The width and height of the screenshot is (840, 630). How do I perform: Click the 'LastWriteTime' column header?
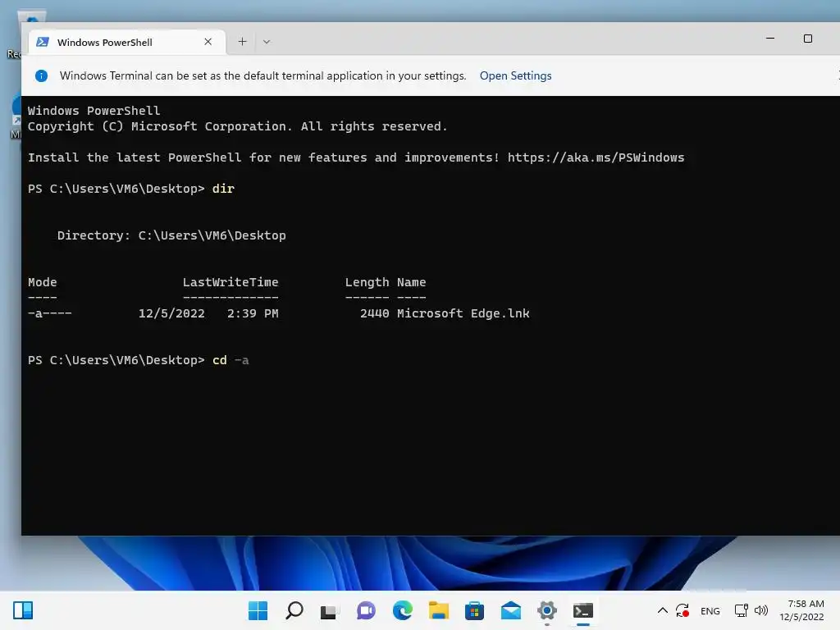point(231,282)
